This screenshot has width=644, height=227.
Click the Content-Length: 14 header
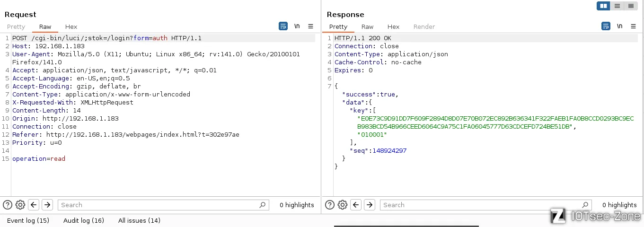tap(46, 110)
